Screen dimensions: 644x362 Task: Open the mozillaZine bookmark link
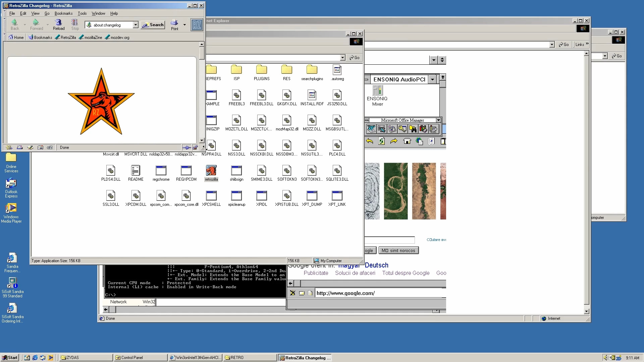coord(91,38)
